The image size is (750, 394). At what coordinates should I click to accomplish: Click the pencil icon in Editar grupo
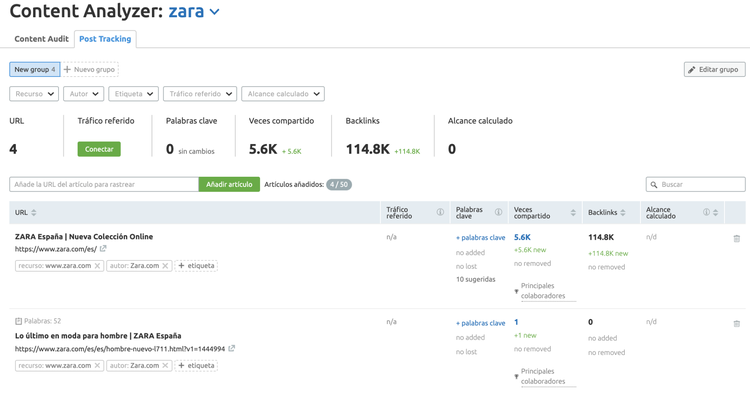[x=692, y=70]
